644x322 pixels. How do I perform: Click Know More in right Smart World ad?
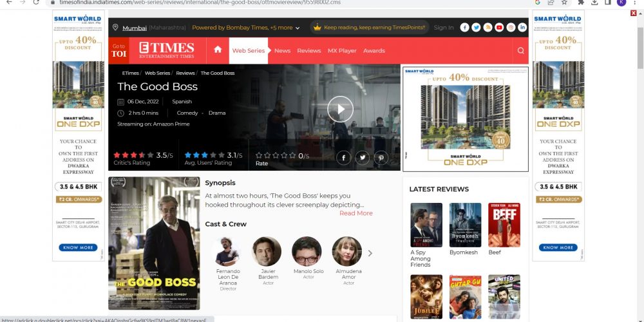[x=558, y=248]
